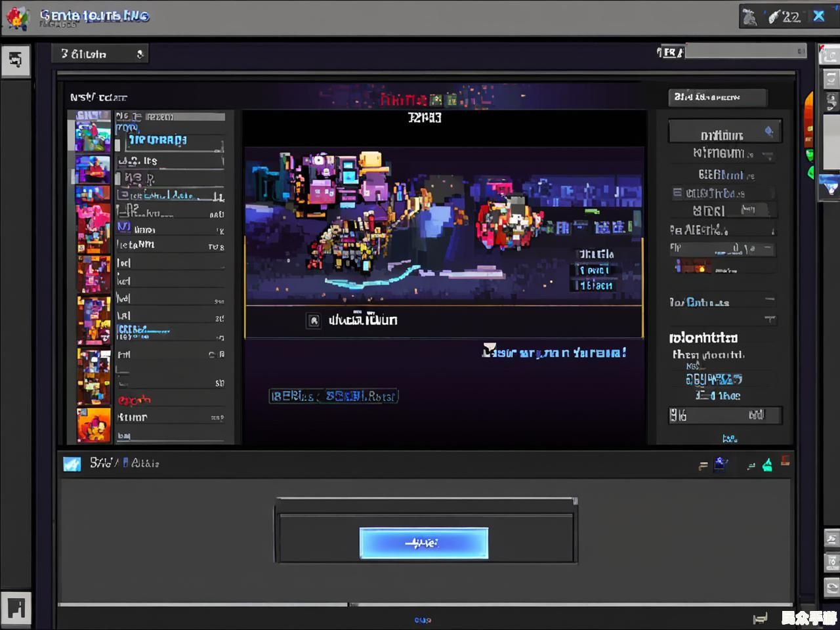Click the bottom-left corner bookmark icon
Screen dimensions: 840x630
coord(16,608)
